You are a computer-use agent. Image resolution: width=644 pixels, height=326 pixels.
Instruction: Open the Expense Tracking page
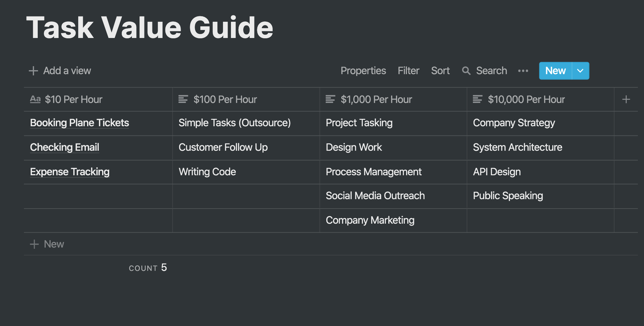point(70,172)
